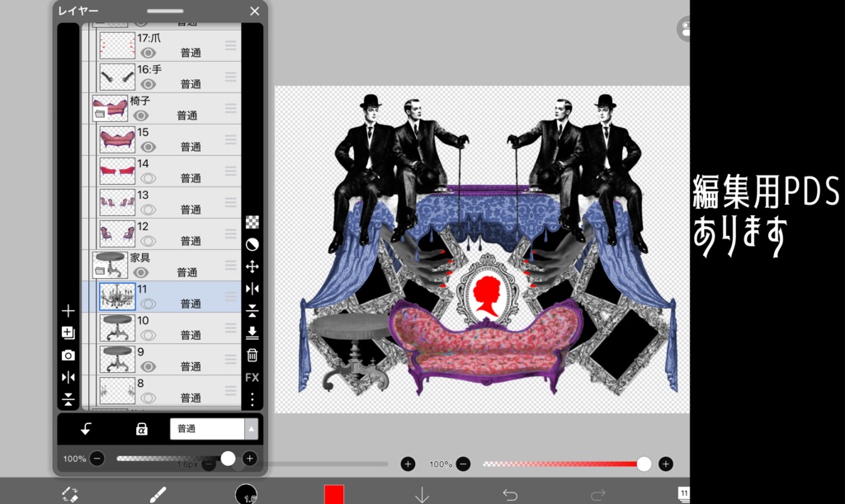Screen dimensions: 845x504
Task: Hide the 家具 folder
Action: [x=140, y=272]
